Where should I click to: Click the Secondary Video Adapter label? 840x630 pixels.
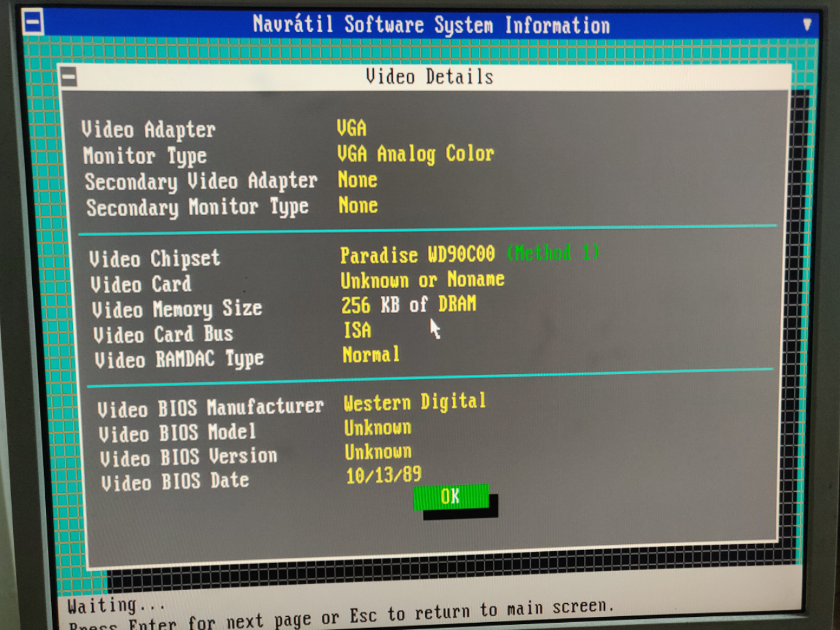(x=201, y=181)
